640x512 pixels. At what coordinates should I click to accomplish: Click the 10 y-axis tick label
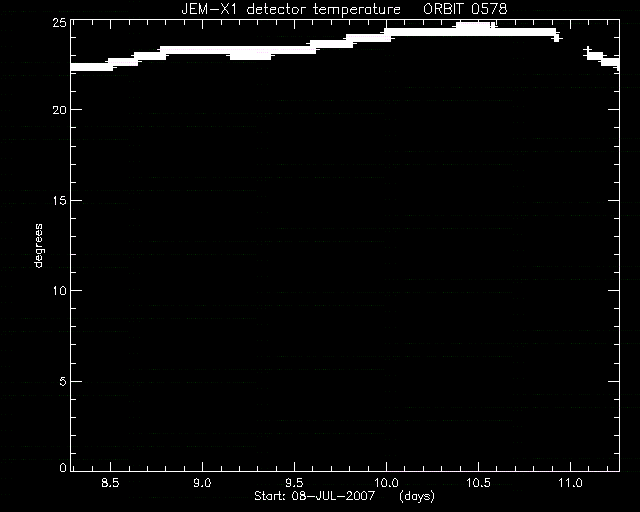pos(60,291)
